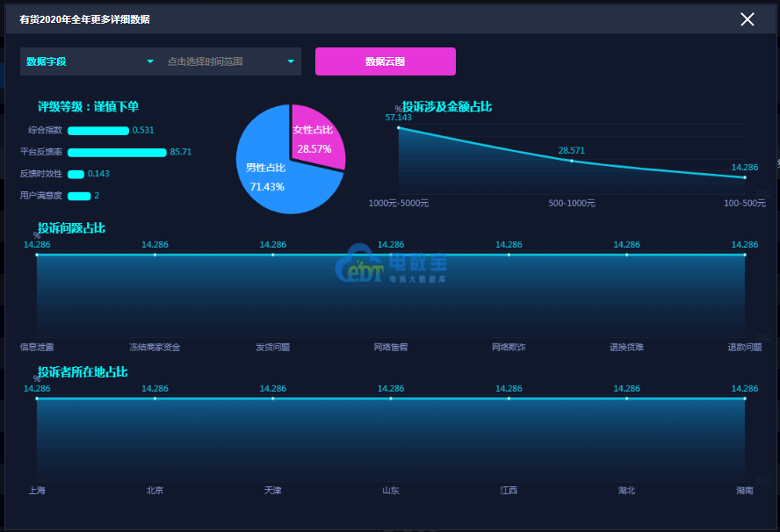Screen dimensions: 780x532
Task: Click the 投诉者所在地占比 chart title
Action: point(83,372)
